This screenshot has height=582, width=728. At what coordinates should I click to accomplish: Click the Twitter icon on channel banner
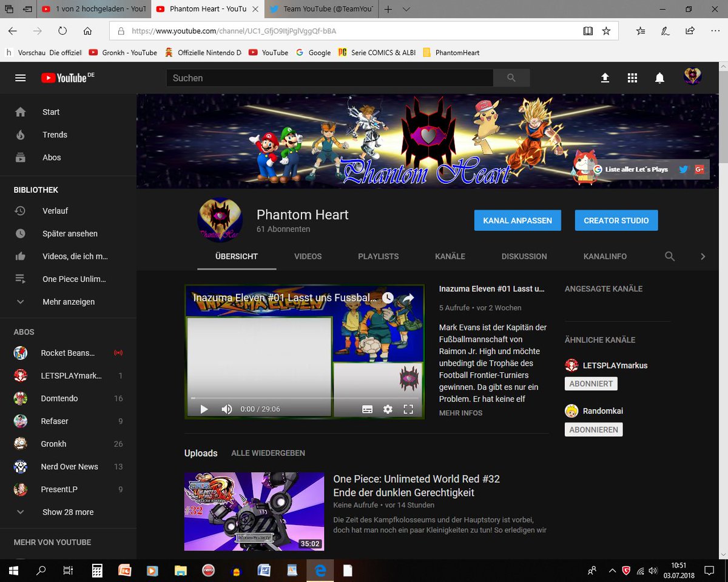[684, 169]
